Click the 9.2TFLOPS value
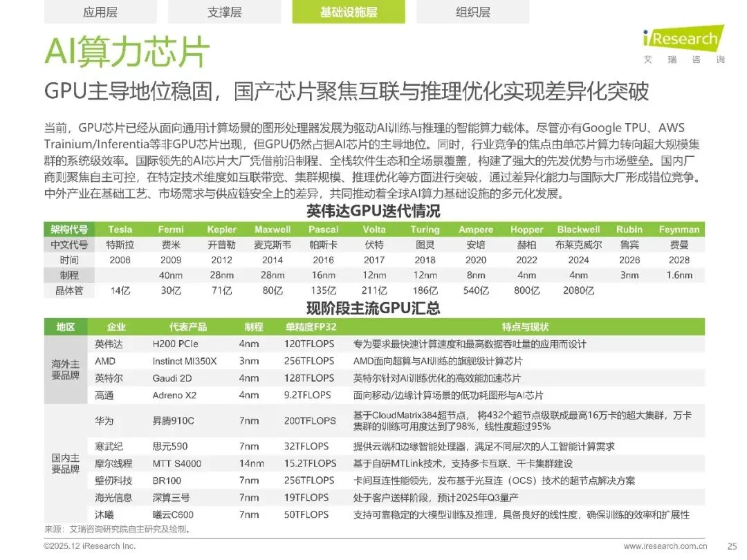 pyautogui.click(x=307, y=395)
